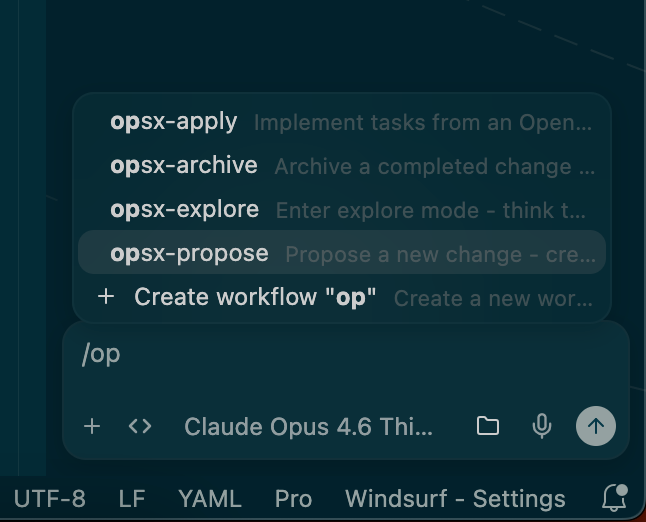This screenshot has width=646, height=522.
Task: Click the plus add-context icon in chat input
Action: point(92,426)
